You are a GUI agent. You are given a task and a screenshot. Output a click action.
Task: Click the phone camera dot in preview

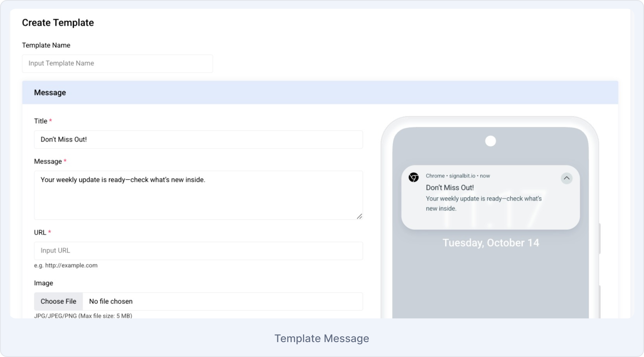[x=490, y=141]
